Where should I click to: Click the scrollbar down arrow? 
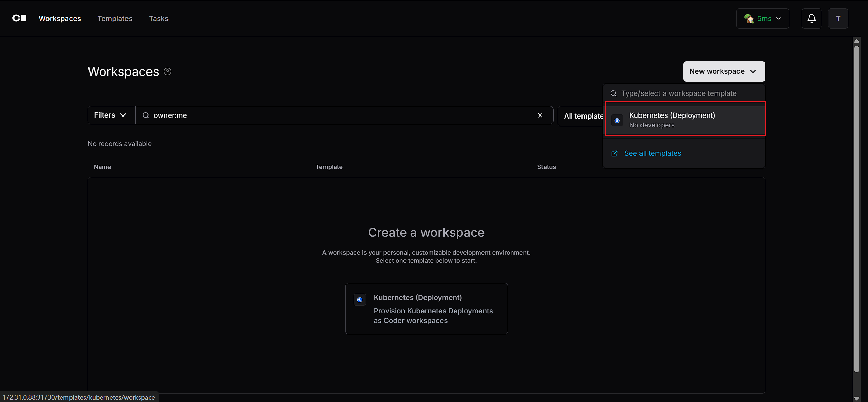point(856,398)
